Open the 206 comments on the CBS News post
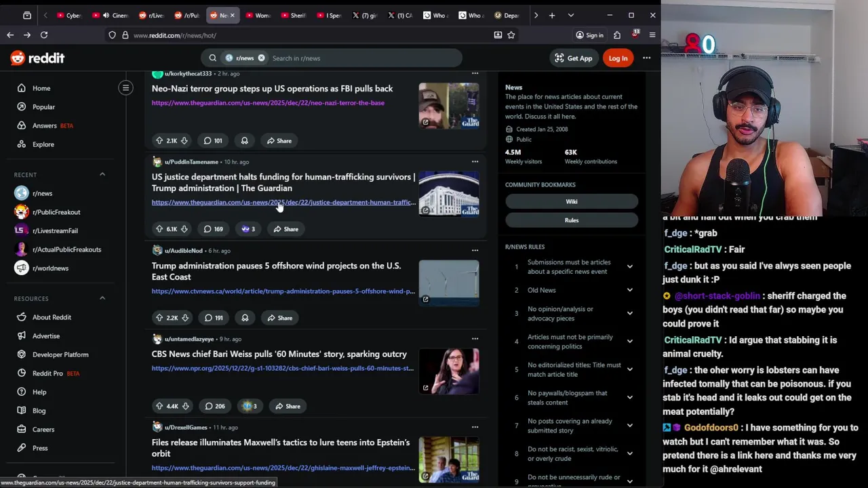 point(214,406)
